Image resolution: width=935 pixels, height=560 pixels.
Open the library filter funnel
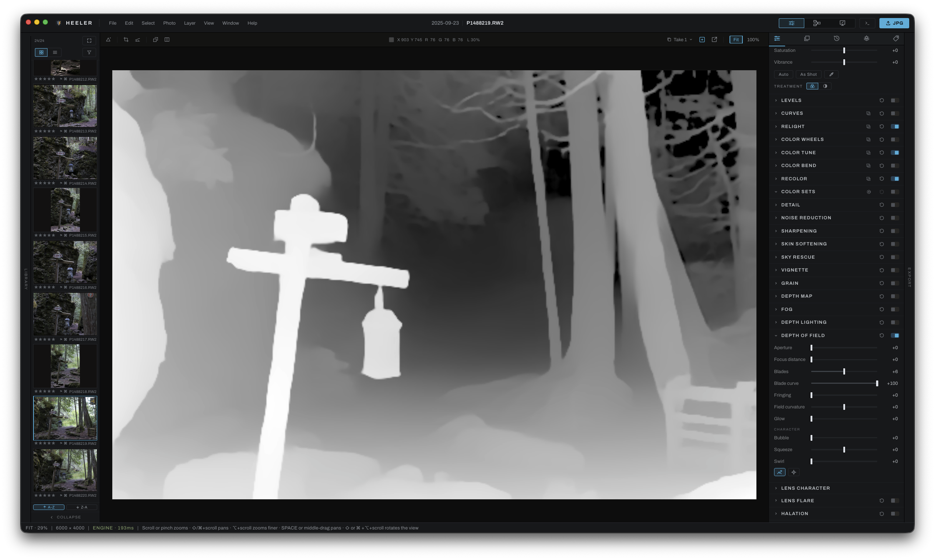tap(89, 53)
